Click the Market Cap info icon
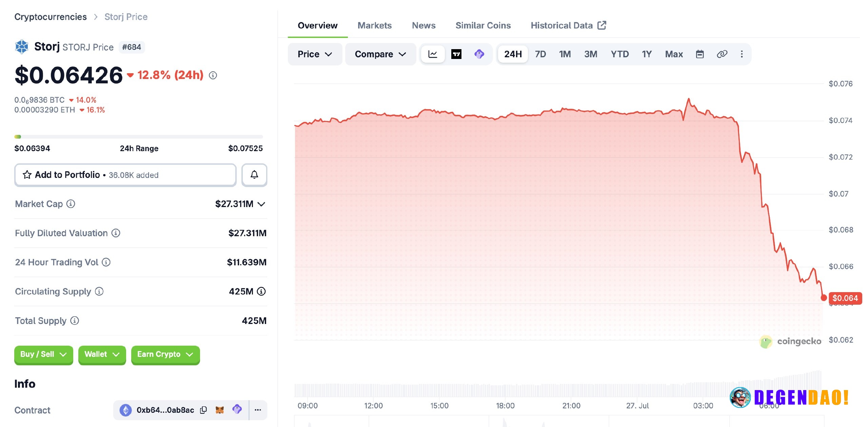Viewport: 868px width, 427px height. pos(71,204)
